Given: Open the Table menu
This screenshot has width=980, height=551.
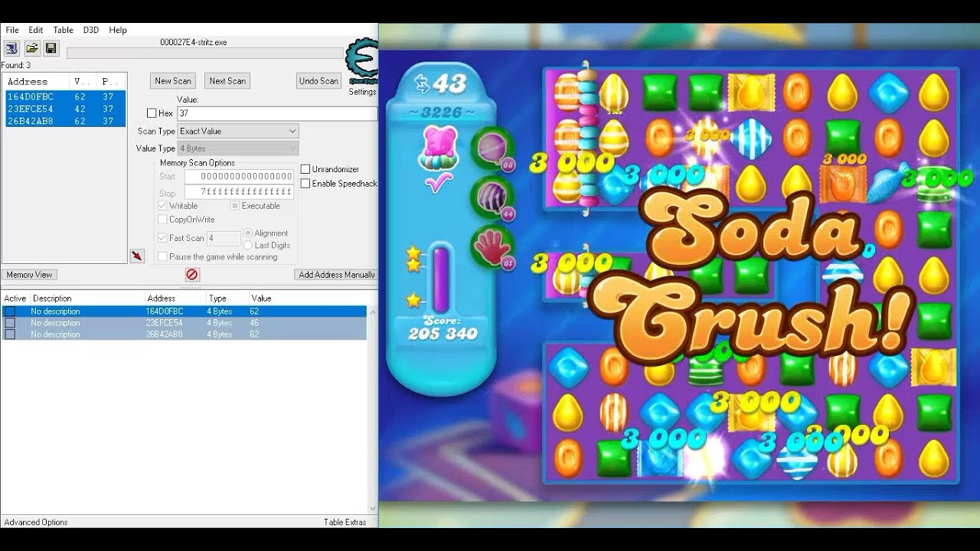Looking at the screenshot, I should pyautogui.click(x=64, y=30).
